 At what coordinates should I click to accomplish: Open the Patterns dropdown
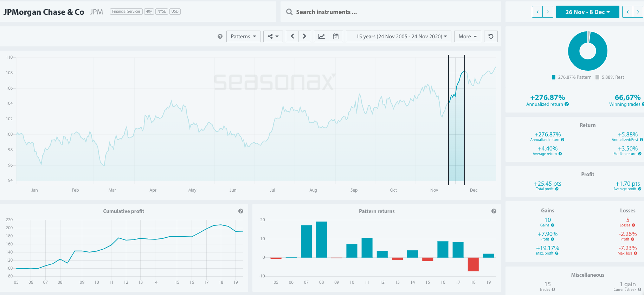point(244,36)
